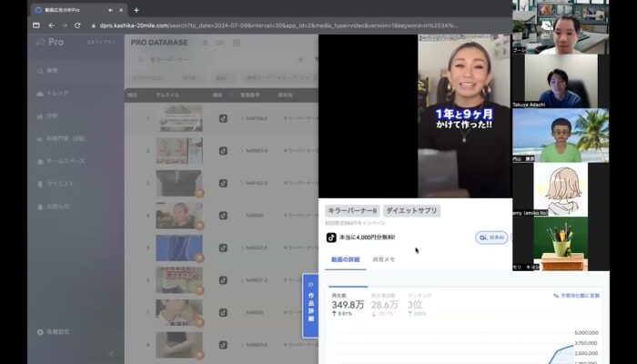
Task: Click TikTok icon in rank 2 row
Action: 223,151
